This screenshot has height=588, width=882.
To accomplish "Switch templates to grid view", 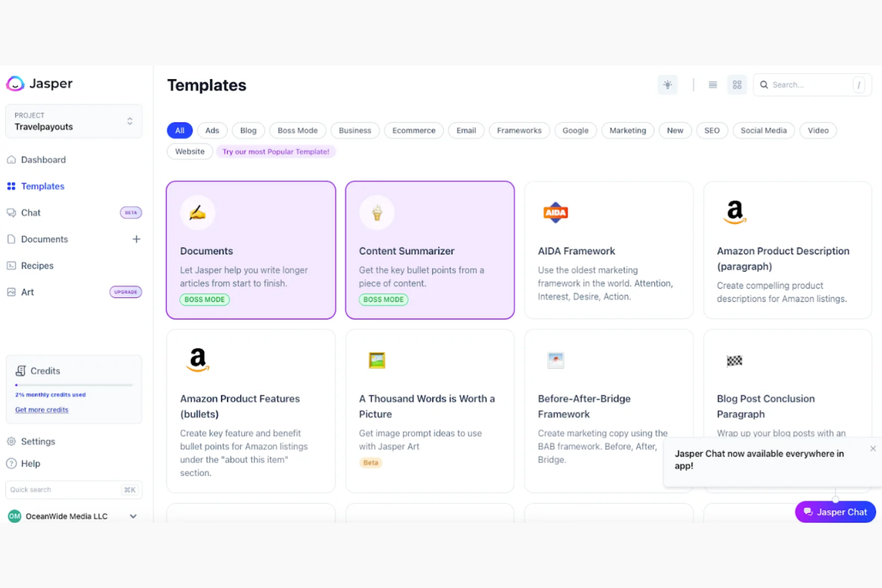I will 737,85.
